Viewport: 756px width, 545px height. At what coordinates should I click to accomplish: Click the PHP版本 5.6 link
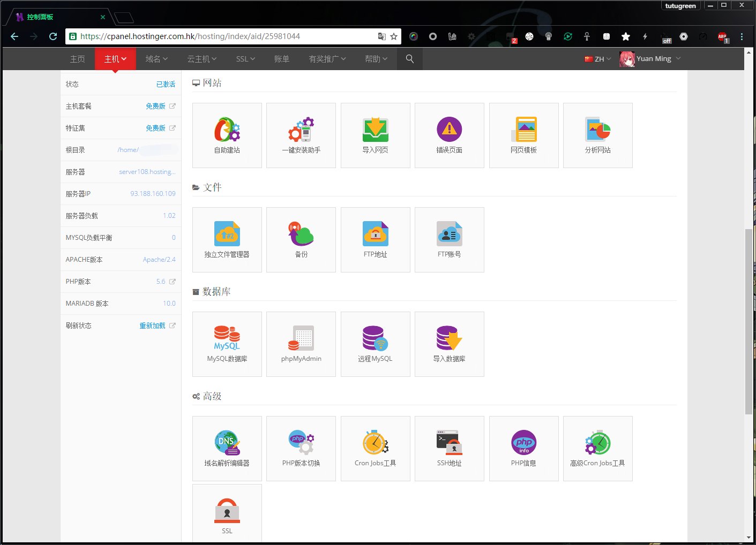pos(161,282)
